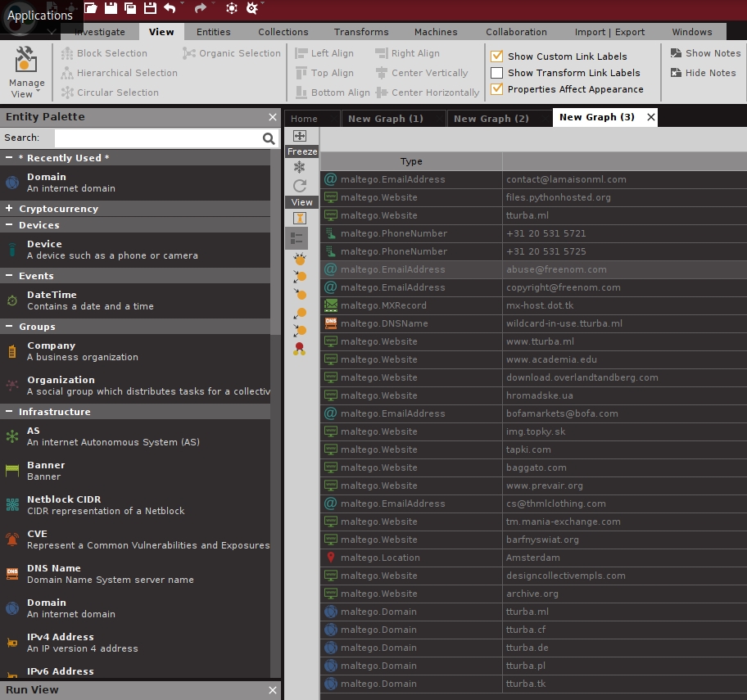Click the Entity Palette search field
The height and width of the screenshot is (700, 747).
(x=158, y=138)
